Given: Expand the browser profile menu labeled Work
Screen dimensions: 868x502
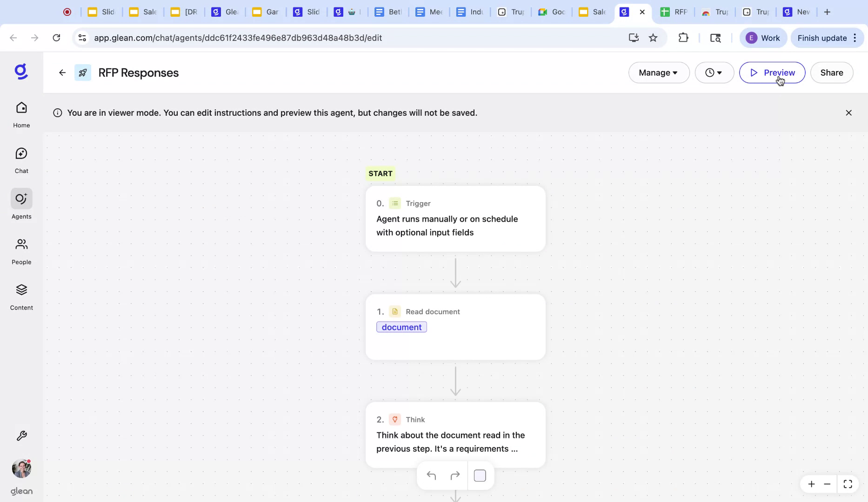Looking at the screenshot, I should tap(763, 38).
